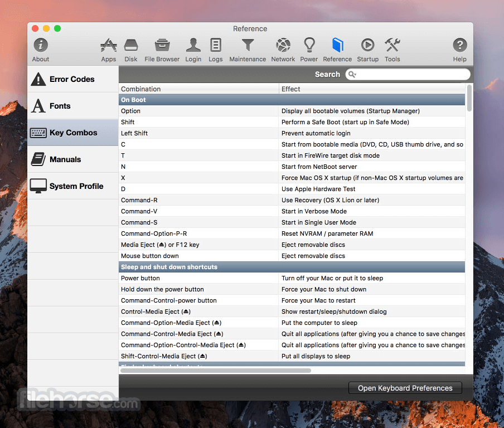The height and width of the screenshot is (428, 504).
Task: Open the Maintenance section
Action: [x=248, y=50]
